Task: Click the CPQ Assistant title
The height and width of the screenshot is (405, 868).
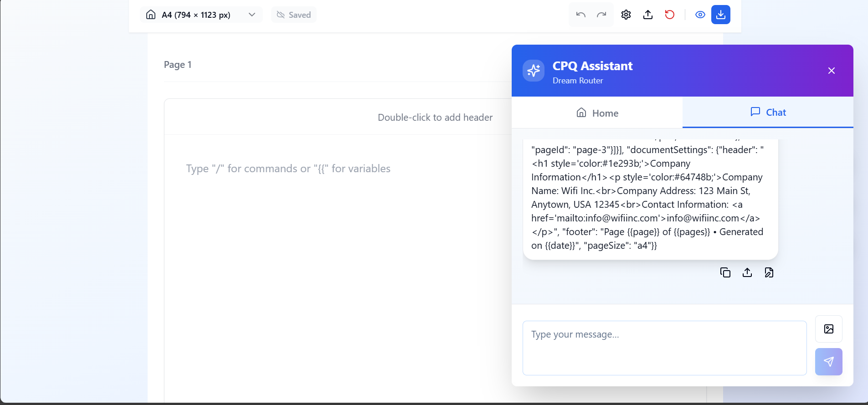Action: click(592, 66)
